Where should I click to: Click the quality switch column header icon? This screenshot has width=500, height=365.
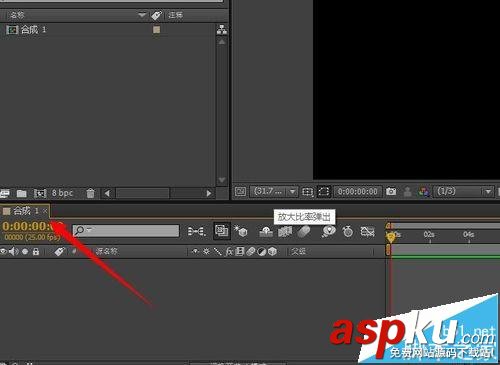click(x=217, y=251)
